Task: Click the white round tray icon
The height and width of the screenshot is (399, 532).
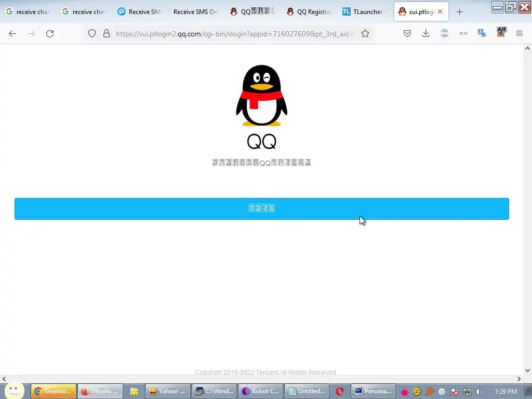Action: 442,392
